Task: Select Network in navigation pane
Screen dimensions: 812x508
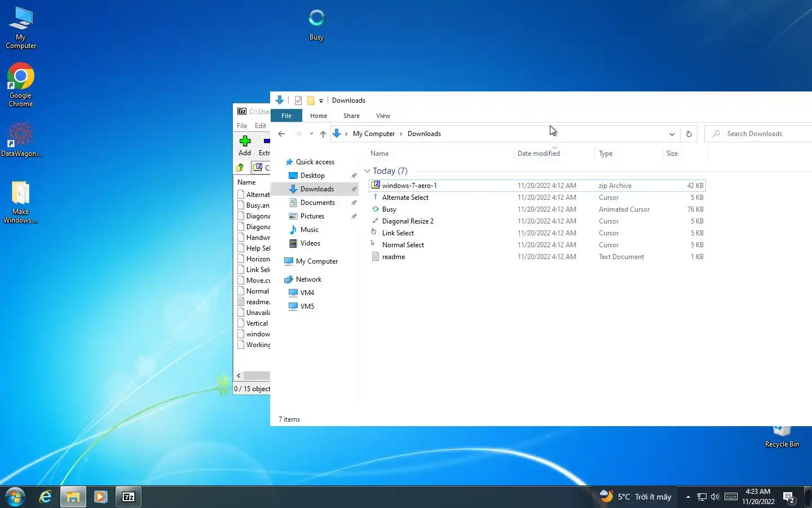Action: click(x=308, y=279)
